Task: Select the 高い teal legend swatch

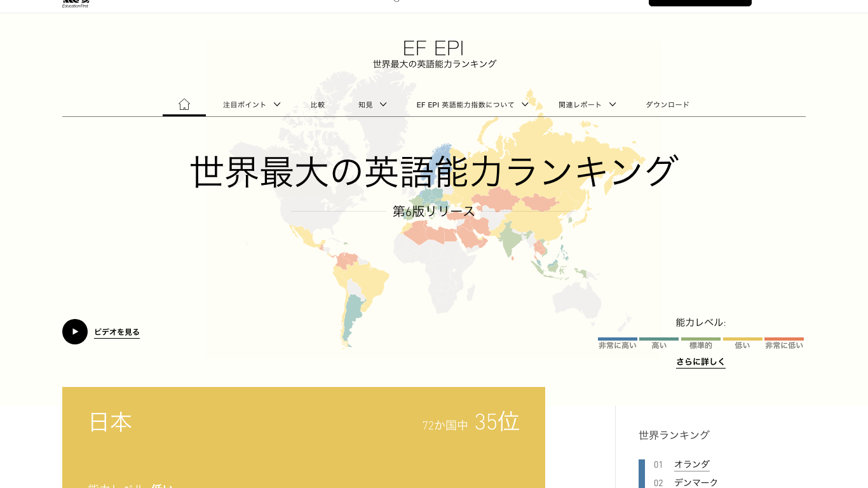Action: [x=659, y=339]
